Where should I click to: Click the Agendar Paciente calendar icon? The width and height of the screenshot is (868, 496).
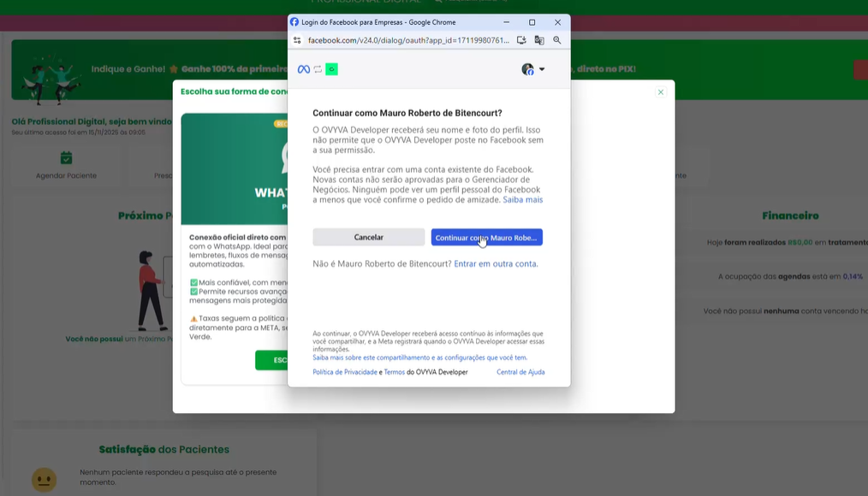pyautogui.click(x=66, y=158)
